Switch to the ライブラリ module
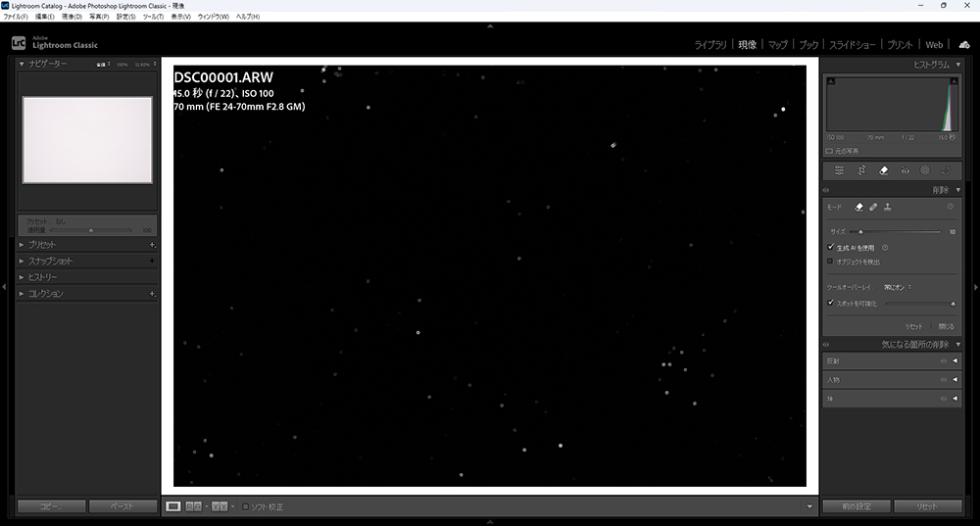Image resolution: width=980 pixels, height=526 pixels. point(710,45)
